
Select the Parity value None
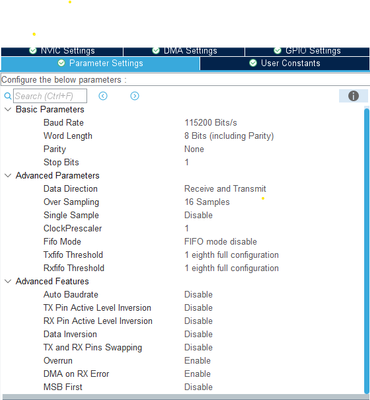point(194,149)
